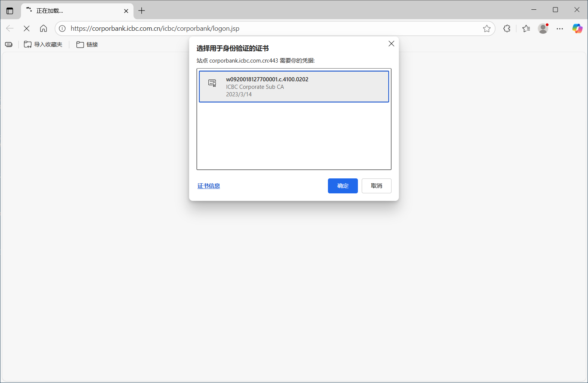The width and height of the screenshot is (588, 383).
Task: Cancel with the 取消 button
Action: (377, 186)
